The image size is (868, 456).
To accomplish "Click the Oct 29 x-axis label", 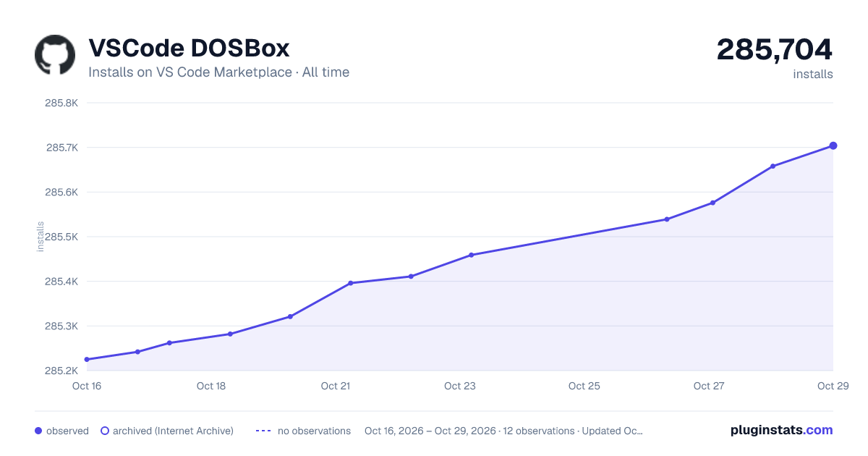I will (833, 386).
